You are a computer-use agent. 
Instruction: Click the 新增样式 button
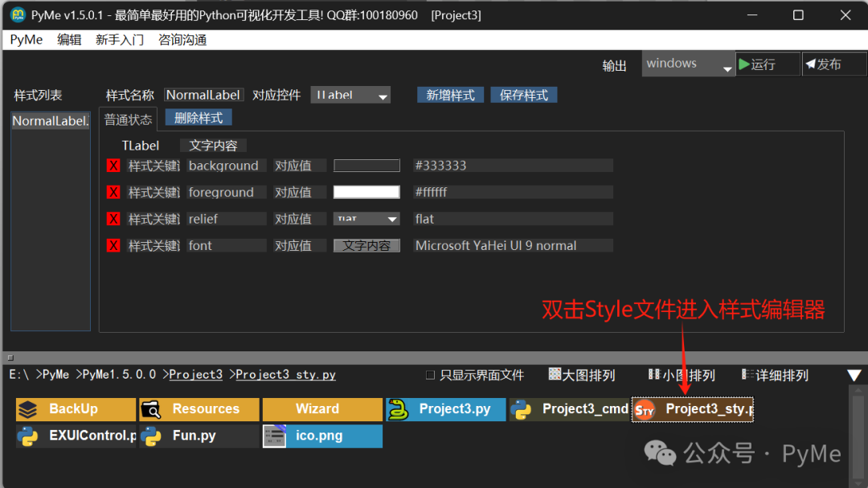(450, 95)
